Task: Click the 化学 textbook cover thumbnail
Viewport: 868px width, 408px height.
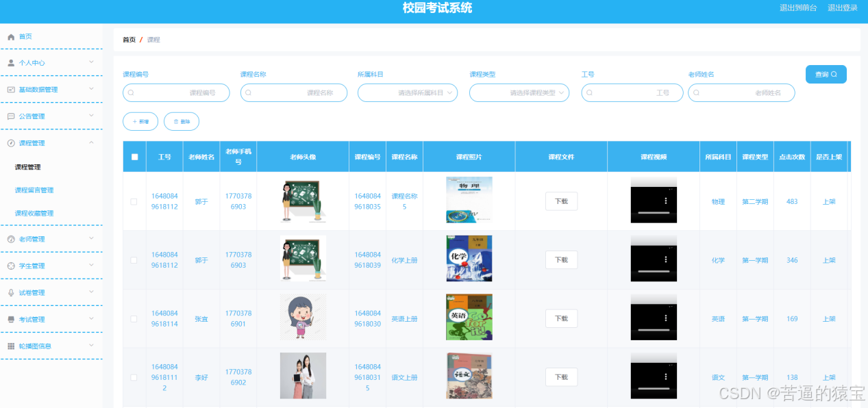Action: (469, 259)
